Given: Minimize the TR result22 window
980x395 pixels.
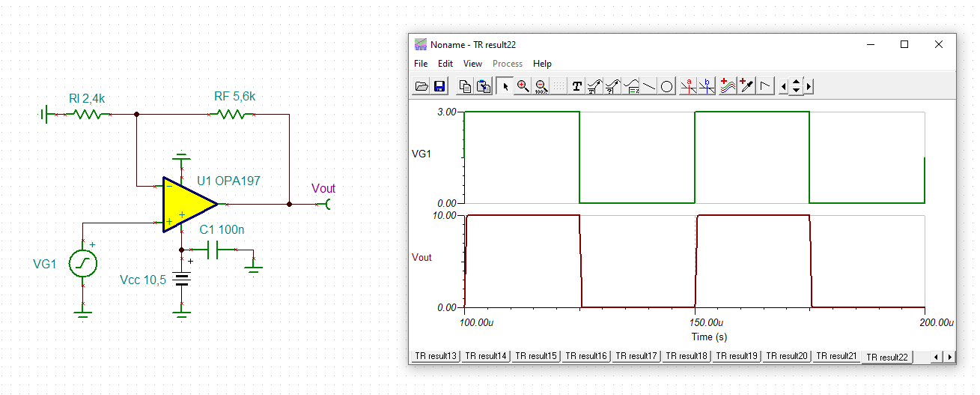Looking at the screenshot, I should tap(870, 44).
